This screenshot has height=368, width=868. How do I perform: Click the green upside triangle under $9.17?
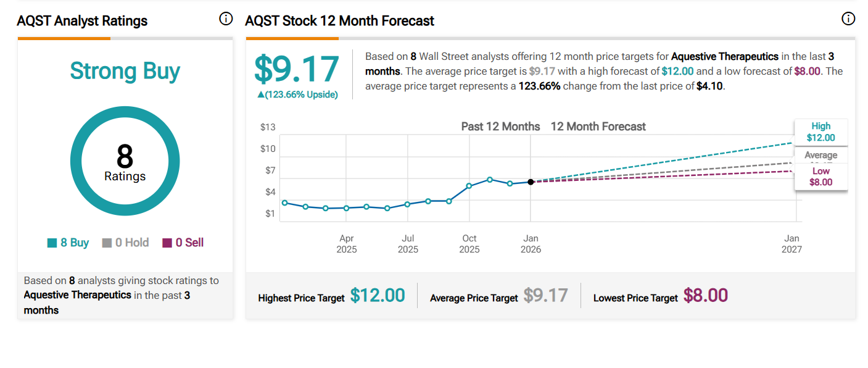pos(261,95)
